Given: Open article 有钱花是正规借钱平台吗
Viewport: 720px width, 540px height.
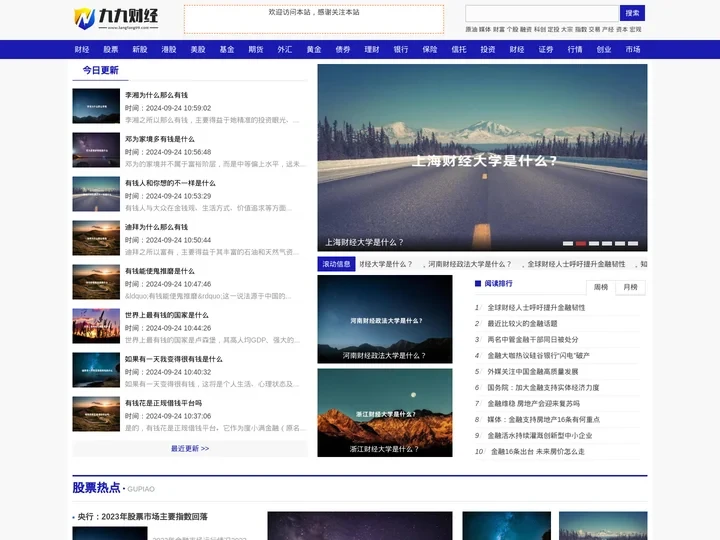Looking at the screenshot, I should tap(163, 404).
